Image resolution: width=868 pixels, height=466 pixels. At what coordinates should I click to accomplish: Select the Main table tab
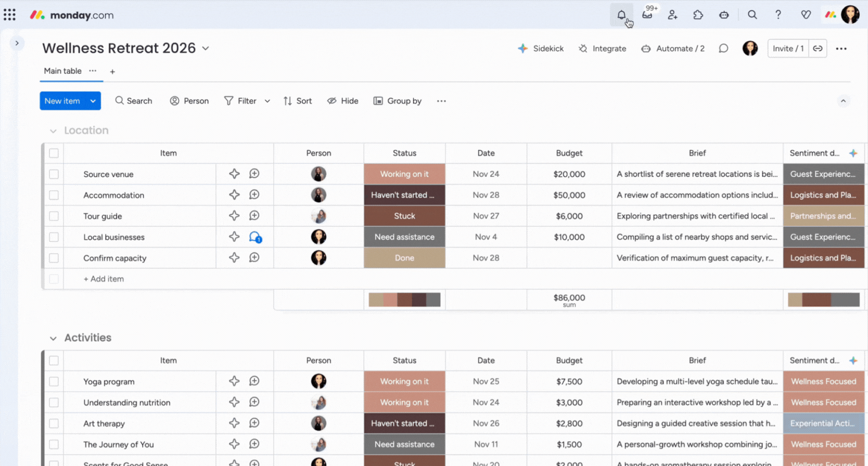tap(62, 71)
